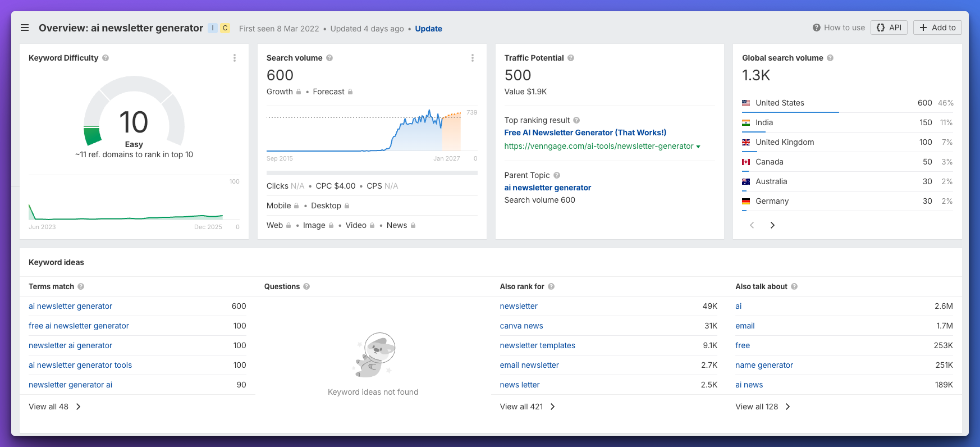The width and height of the screenshot is (980, 447).
Task: Expand View all 128 also talk about
Action: pyautogui.click(x=763, y=407)
